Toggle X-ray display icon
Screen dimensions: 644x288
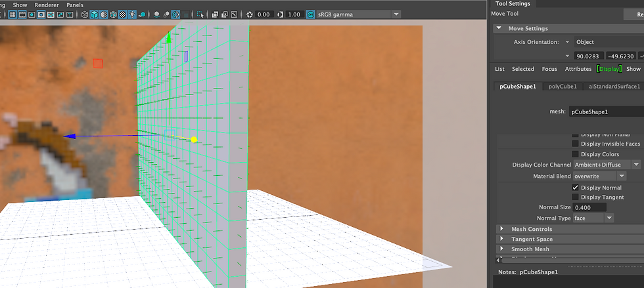215,14
